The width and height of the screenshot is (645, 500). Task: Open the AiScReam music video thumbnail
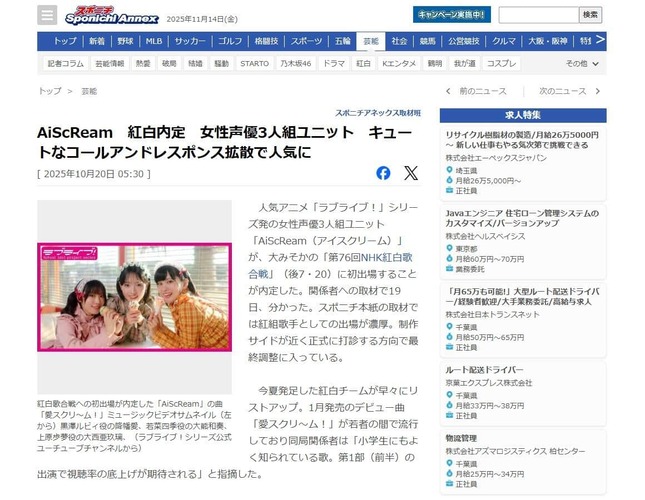[135, 297]
